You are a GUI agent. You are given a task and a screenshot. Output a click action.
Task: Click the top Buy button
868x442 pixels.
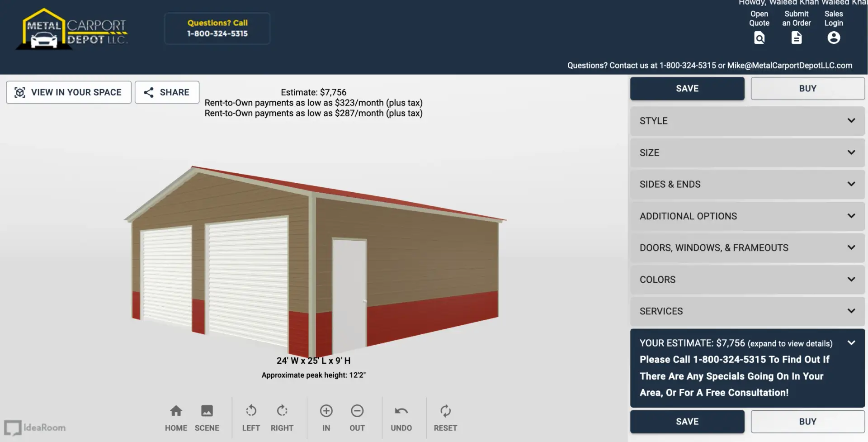pos(807,89)
